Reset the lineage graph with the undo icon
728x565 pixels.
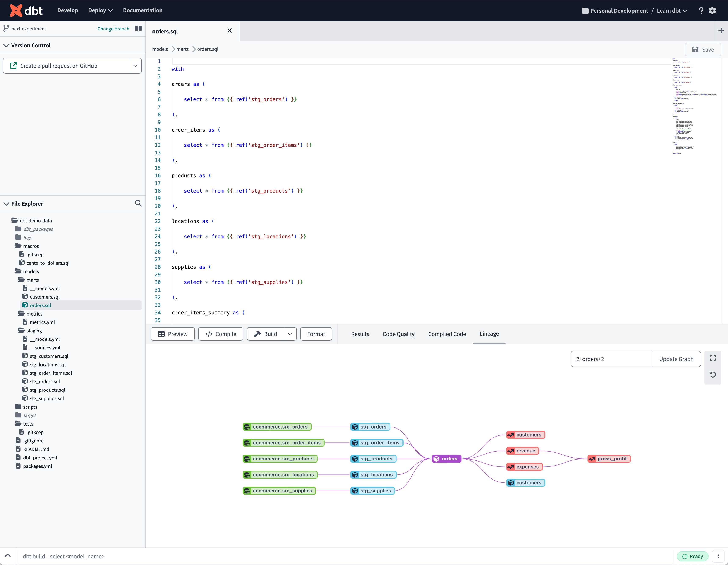tap(713, 375)
